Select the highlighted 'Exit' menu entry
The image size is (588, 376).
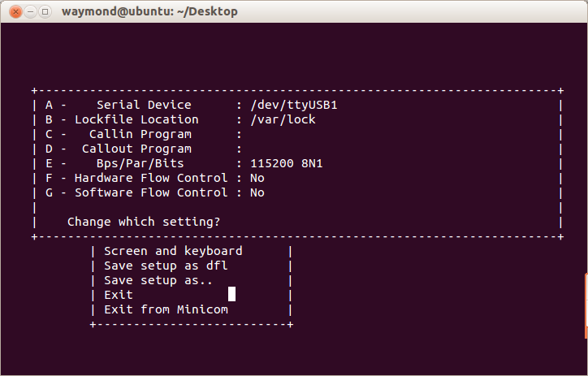[119, 295]
